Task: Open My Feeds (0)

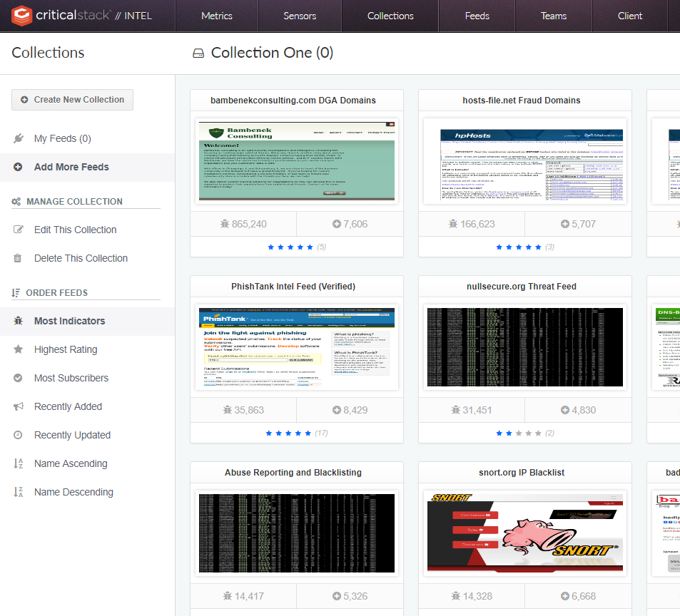Action: 63,138
